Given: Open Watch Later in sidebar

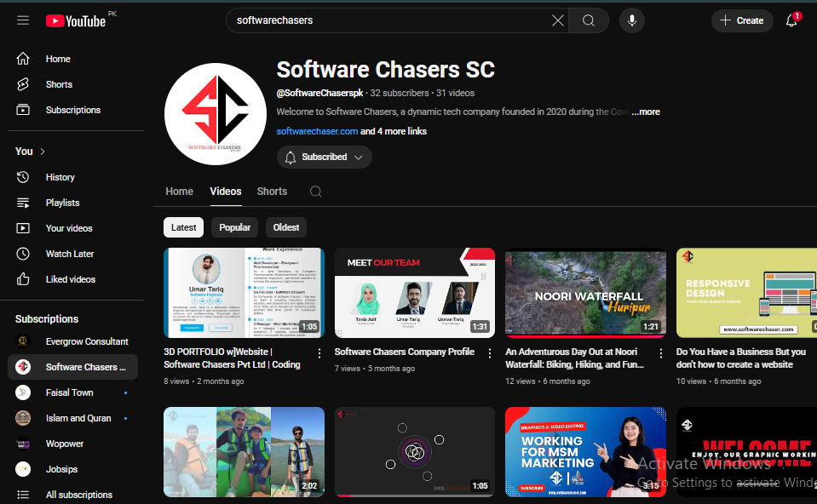Looking at the screenshot, I should click(x=69, y=254).
